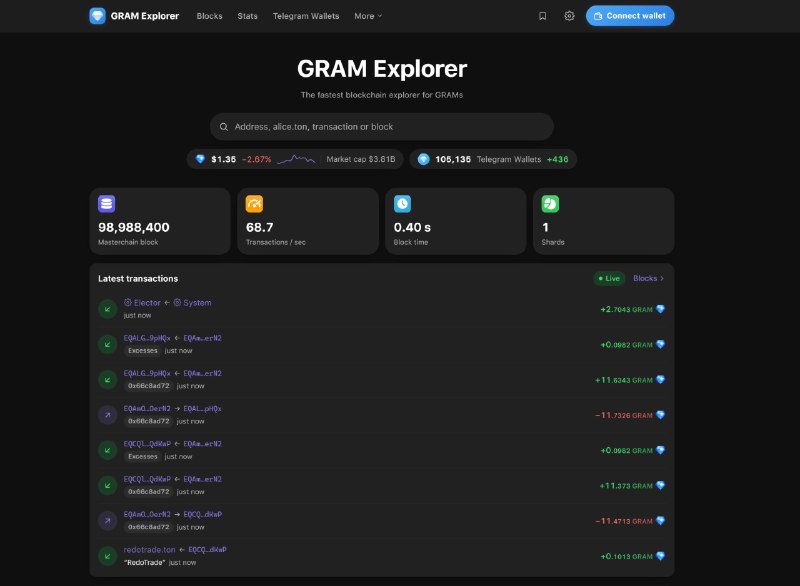Image resolution: width=800 pixels, height=586 pixels.
Task: Open the Elector address link
Action: (147, 302)
